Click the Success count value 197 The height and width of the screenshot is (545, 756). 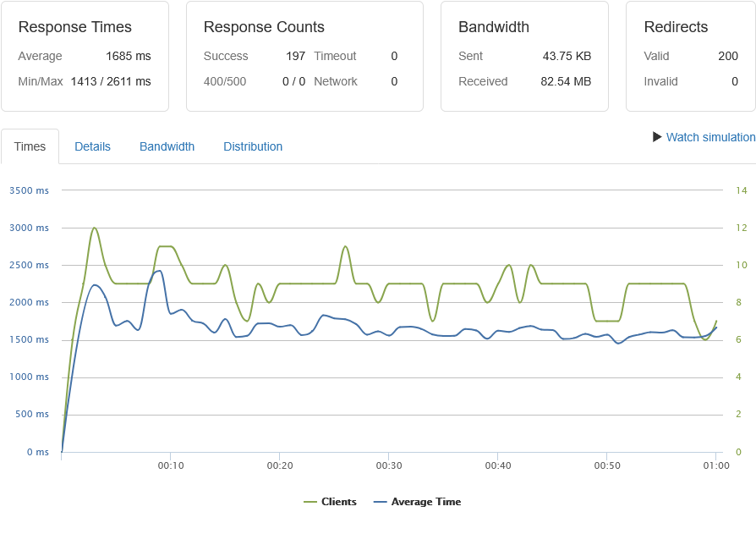(295, 56)
